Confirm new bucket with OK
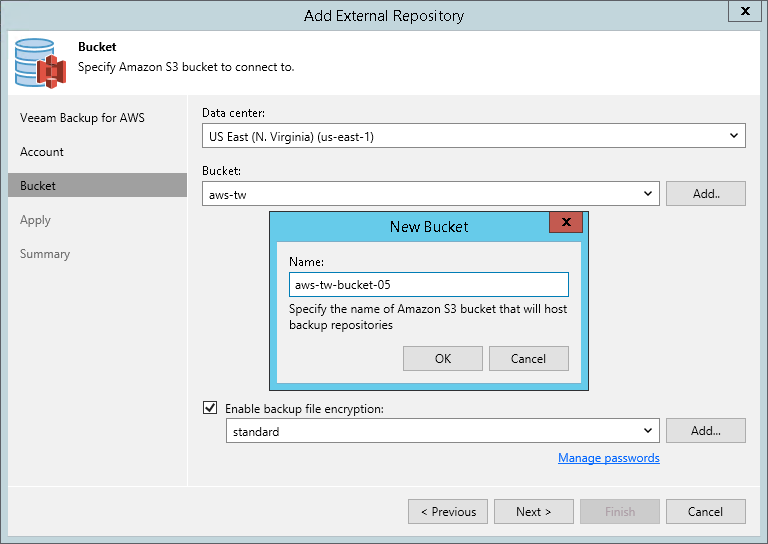 coord(443,358)
